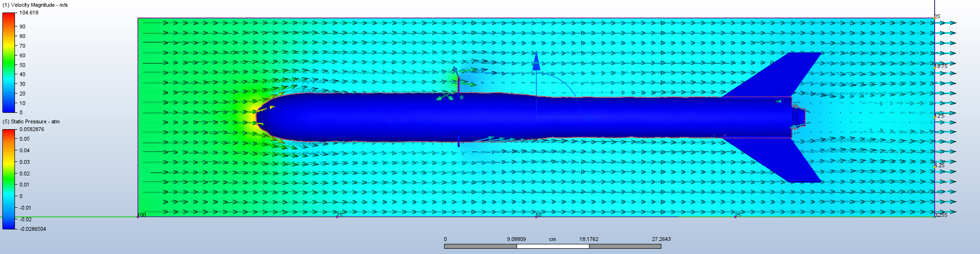The width and height of the screenshot is (980, 254).
Task: Click the 50 tick on horizontal axis
Action: [538, 215]
